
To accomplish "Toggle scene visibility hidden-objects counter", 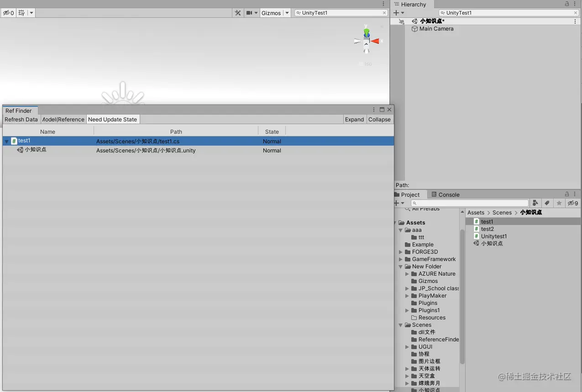I will click(8, 13).
